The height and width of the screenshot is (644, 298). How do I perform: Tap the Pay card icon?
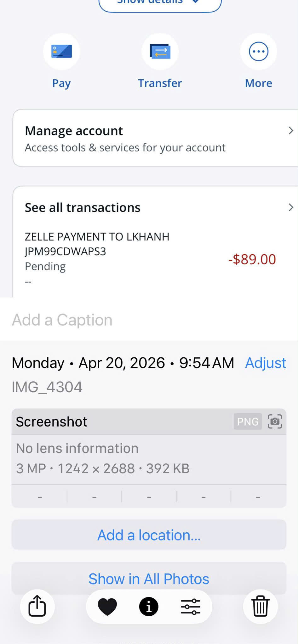(x=61, y=51)
